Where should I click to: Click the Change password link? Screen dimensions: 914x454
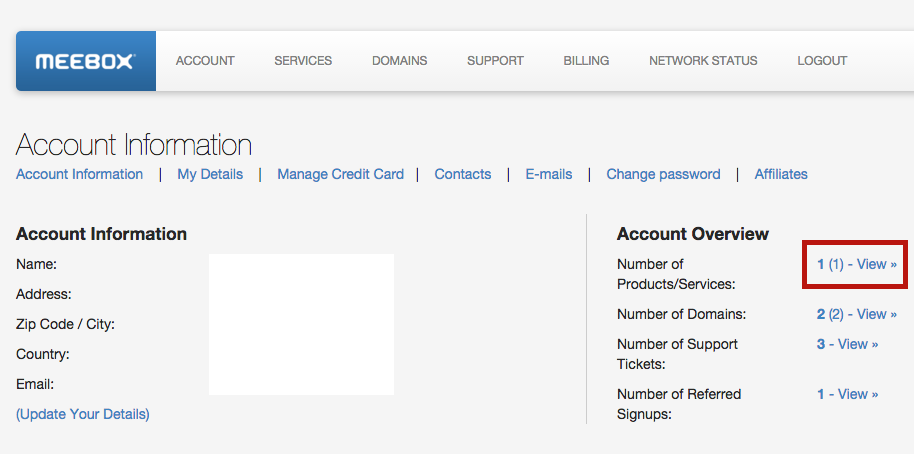tap(663, 174)
